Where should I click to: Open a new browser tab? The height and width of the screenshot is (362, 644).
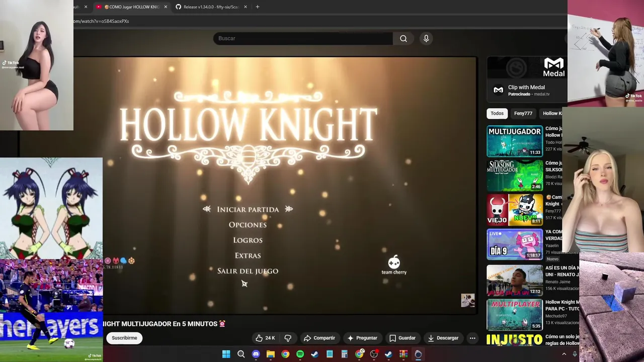point(258,7)
